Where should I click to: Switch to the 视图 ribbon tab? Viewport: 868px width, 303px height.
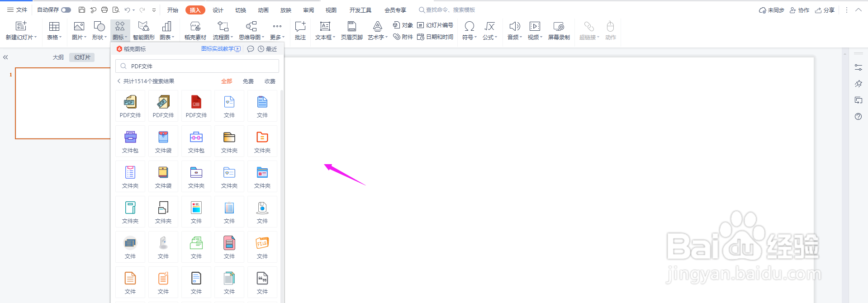point(331,10)
